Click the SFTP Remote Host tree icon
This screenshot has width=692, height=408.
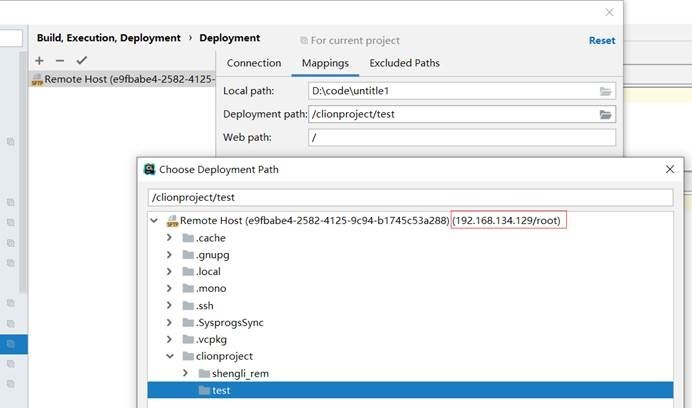pyautogui.click(x=172, y=221)
